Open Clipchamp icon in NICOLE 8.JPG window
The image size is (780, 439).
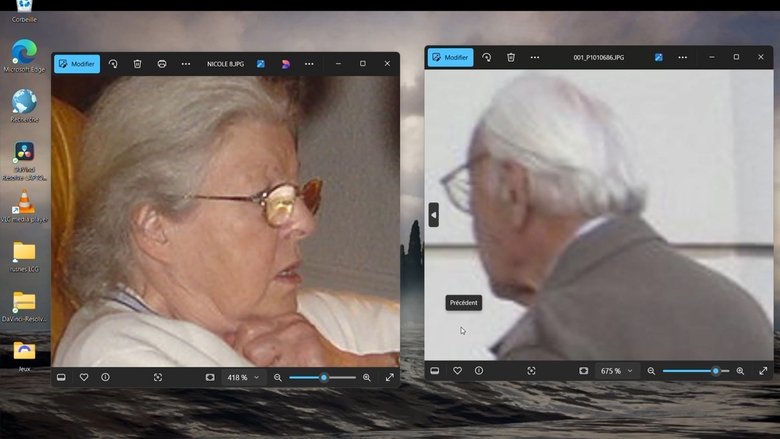(285, 64)
